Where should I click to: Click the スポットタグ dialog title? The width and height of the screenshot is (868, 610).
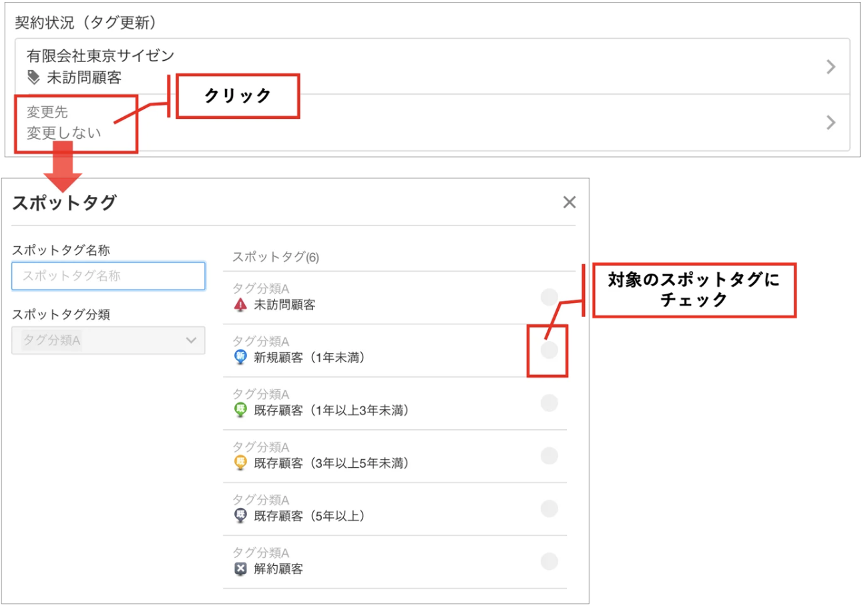click(x=64, y=203)
